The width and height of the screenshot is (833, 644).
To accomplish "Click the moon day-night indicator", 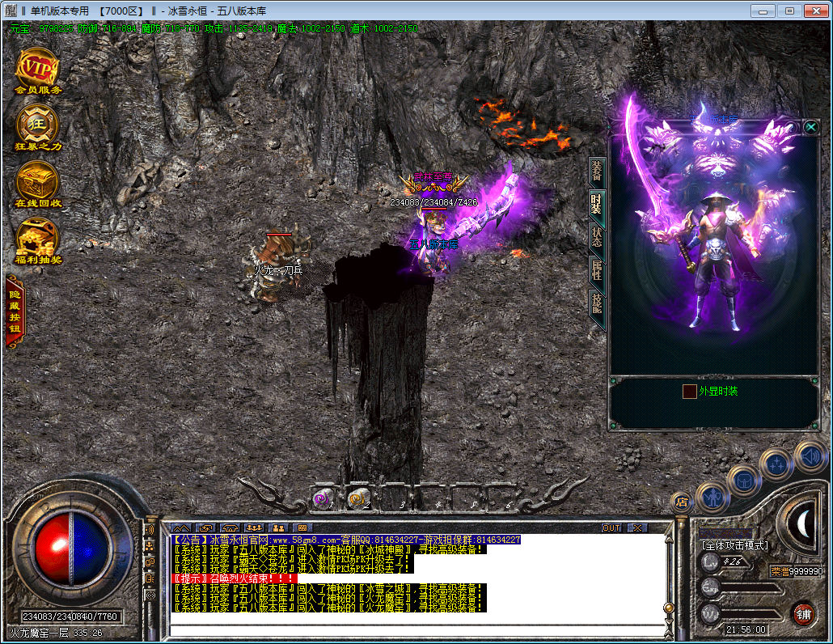I will click(803, 524).
